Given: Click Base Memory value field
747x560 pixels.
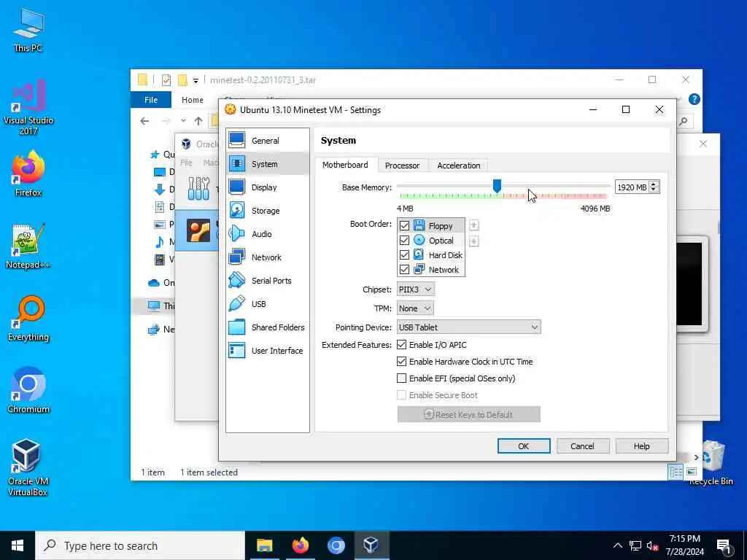Looking at the screenshot, I should pos(632,187).
